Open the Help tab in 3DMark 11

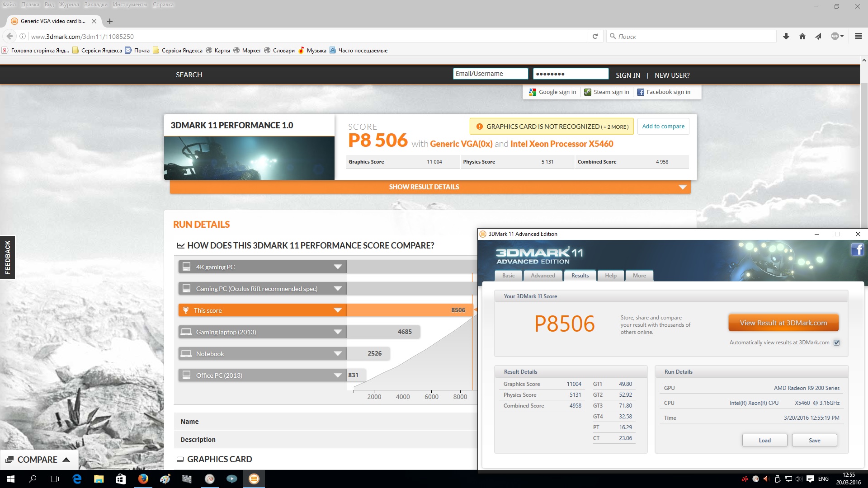610,276
